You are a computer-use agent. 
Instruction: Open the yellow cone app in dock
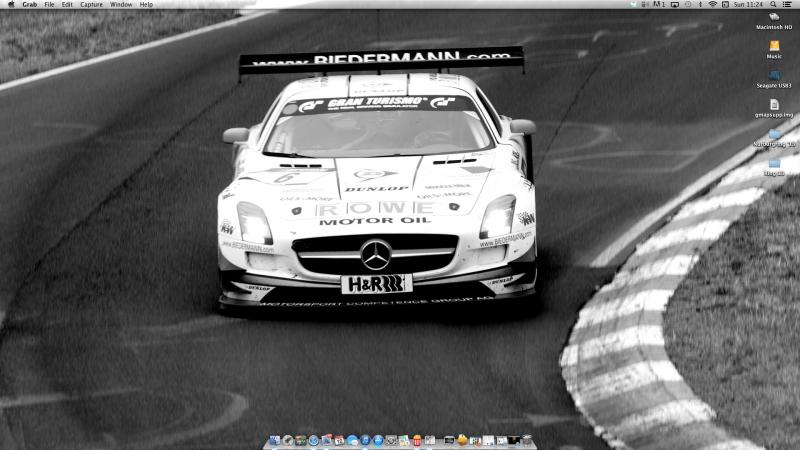click(462, 440)
